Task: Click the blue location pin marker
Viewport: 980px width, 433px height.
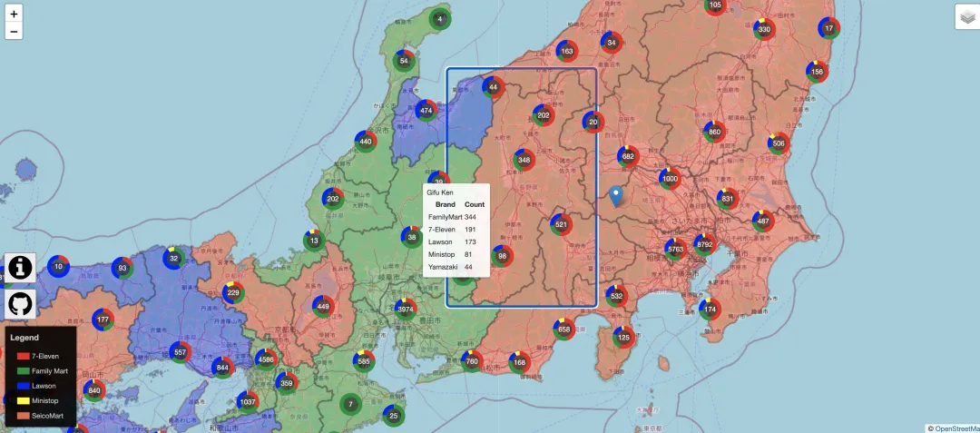Action: (x=617, y=195)
